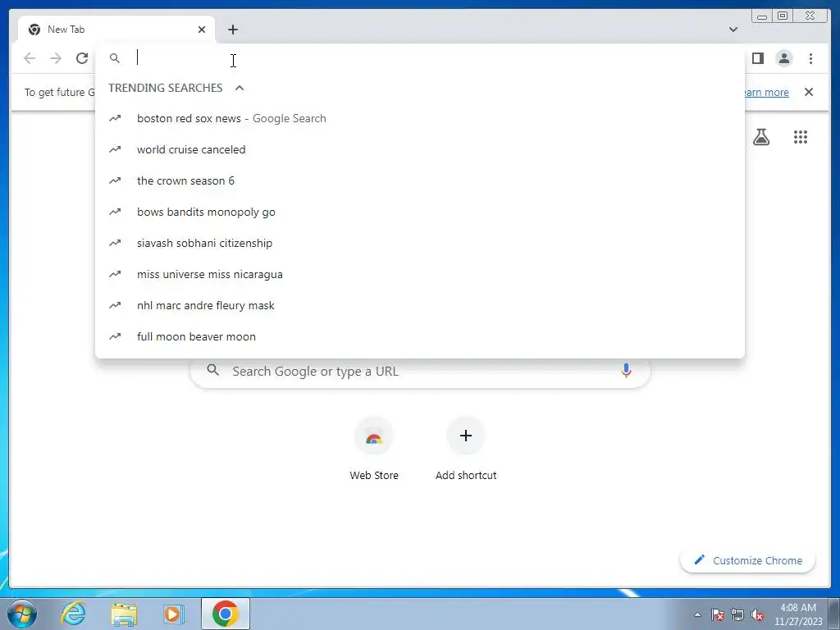Image resolution: width=840 pixels, height=630 pixels.
Task: Toggle the Chrome side panel icon
Action: point(757,58)
